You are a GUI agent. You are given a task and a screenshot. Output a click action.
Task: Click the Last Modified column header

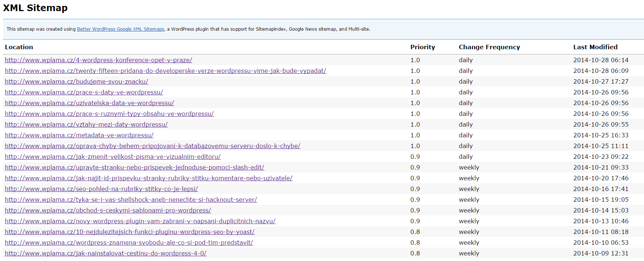pos(595,47)
